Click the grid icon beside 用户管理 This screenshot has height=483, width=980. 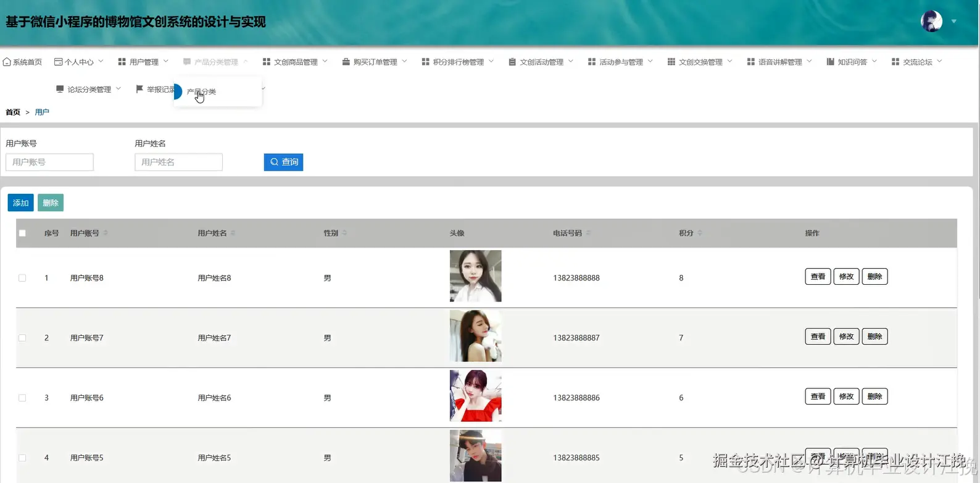[122, 62]
